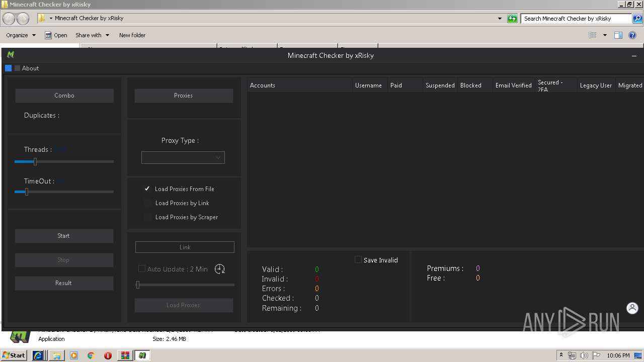
Task: Toggle Explorer's preview pane icon
Action: pyautogui.click(x=618, y=35)
